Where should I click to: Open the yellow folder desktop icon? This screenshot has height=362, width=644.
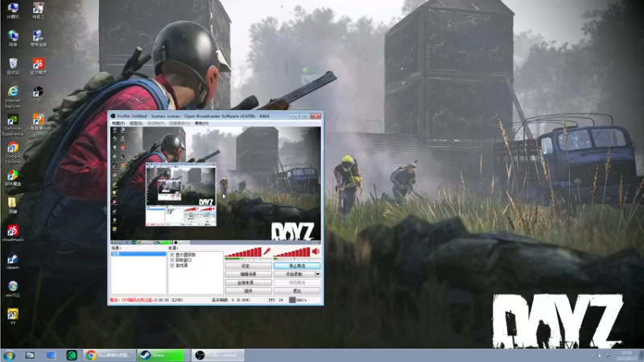tap(13, 205)
